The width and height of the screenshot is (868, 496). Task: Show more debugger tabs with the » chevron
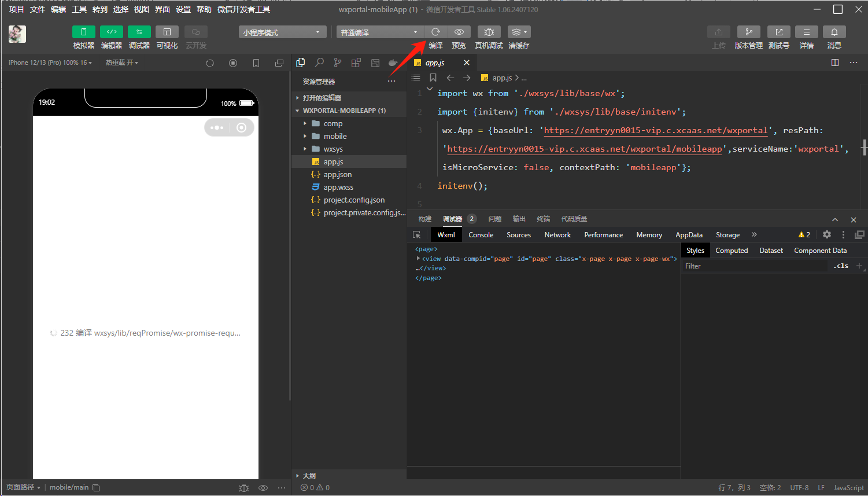click(x=754, y=234)
